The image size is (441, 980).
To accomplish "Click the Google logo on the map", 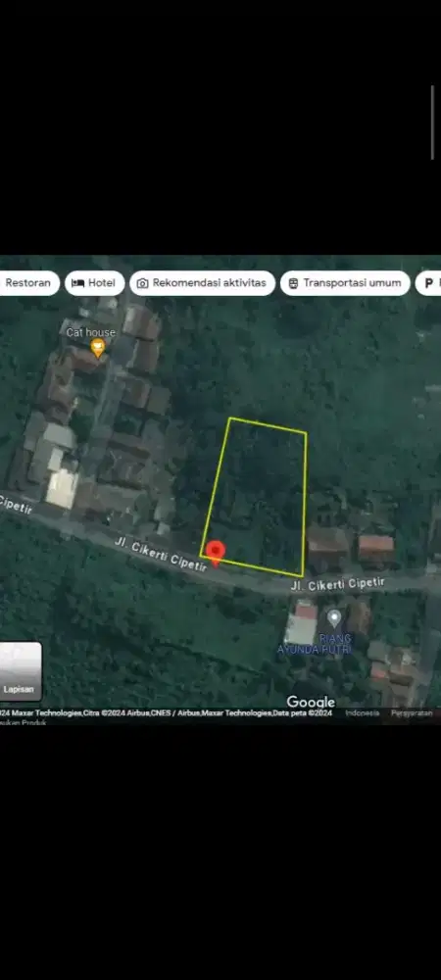I will pos(311,703).
